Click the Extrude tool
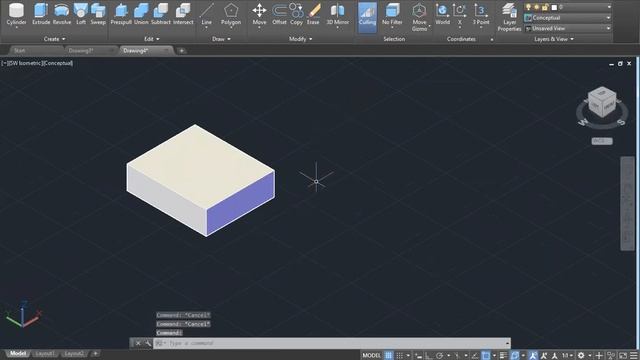Viewport: 640px width, 360px height. [x=41, y=14]
